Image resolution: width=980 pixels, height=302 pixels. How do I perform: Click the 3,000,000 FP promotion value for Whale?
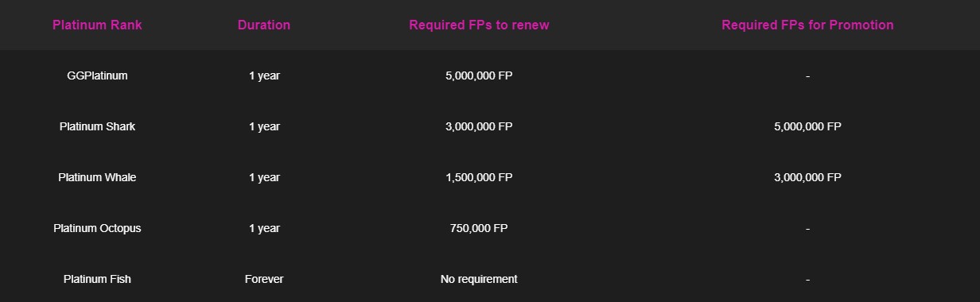[807, 177]
